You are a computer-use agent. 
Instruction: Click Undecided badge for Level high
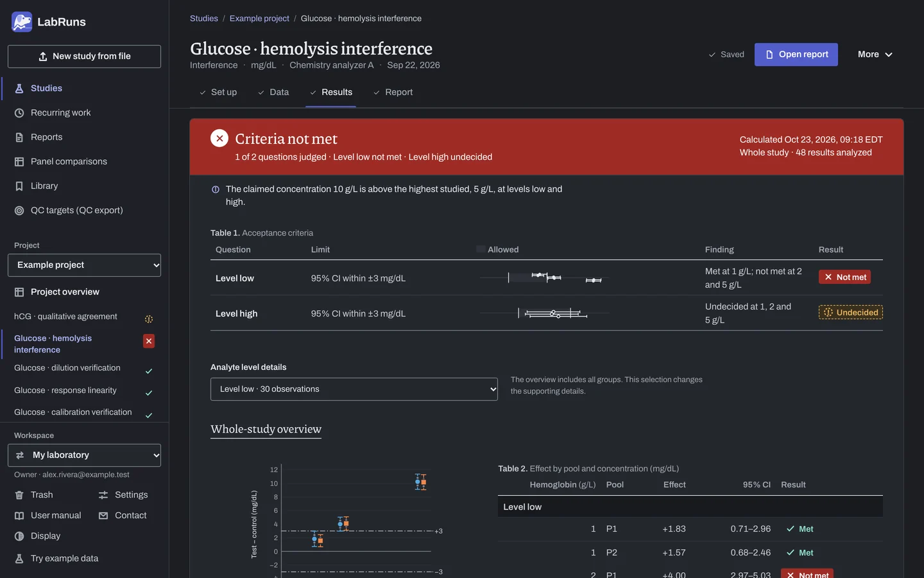[x=851, y=313]
